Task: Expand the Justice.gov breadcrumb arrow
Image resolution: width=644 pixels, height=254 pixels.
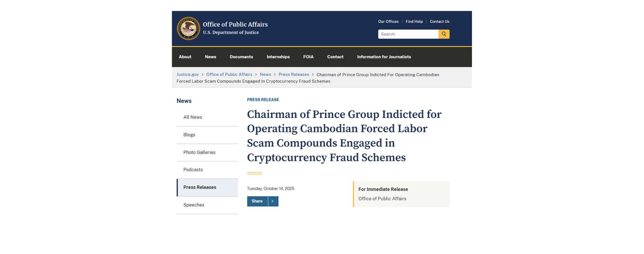Action: point(202,74)
